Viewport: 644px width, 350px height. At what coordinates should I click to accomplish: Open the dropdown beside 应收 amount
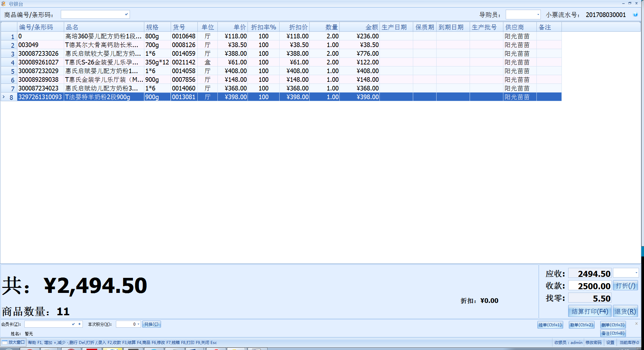coord(636,273)
